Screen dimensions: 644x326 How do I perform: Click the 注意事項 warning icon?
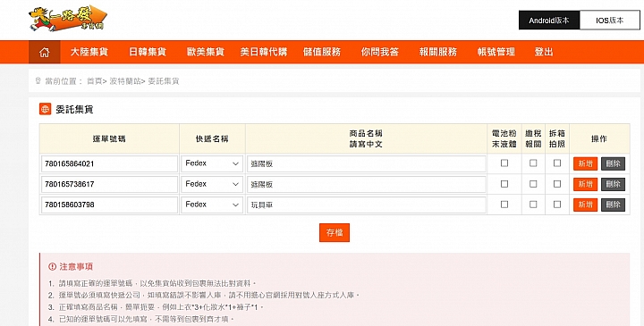pyautogui.click(x=52, y=266)
